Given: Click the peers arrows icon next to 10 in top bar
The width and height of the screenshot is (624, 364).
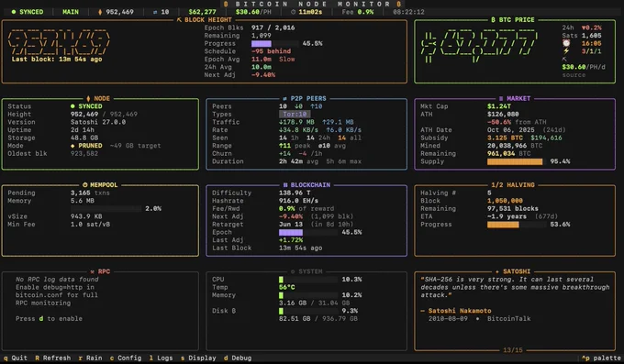Looking at the screenshot, I should click(x=155, y=12).
